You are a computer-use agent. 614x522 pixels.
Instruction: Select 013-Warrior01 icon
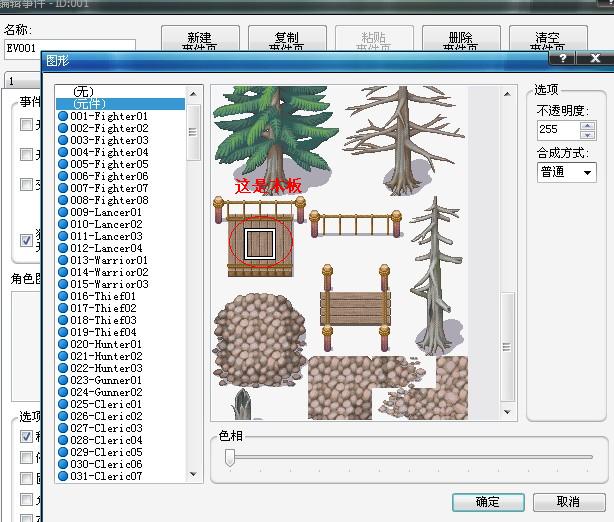63,260
